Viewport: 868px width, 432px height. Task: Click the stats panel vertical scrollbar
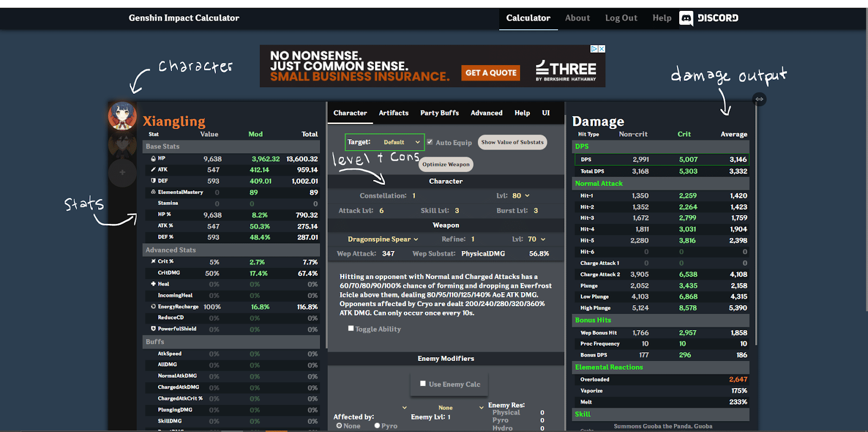tap(327, 225)
